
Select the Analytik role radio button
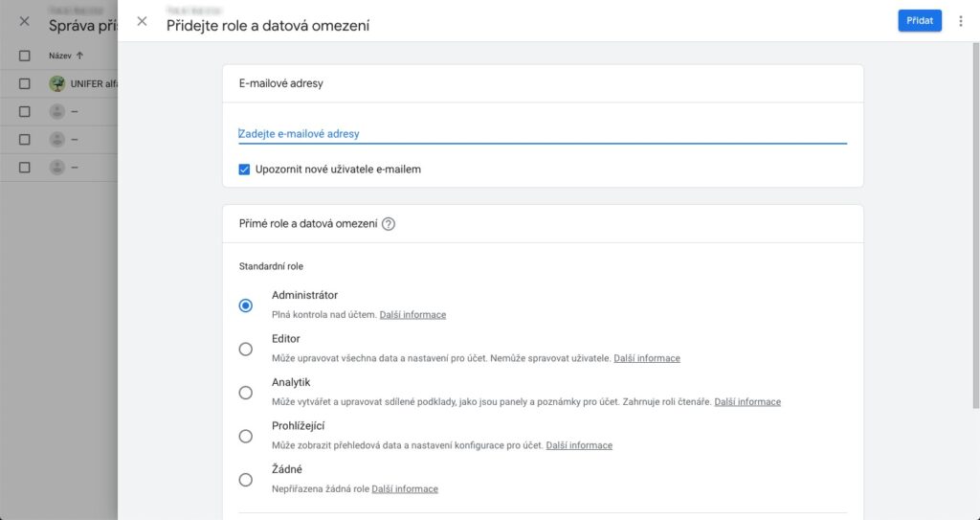tap(246, 393)
